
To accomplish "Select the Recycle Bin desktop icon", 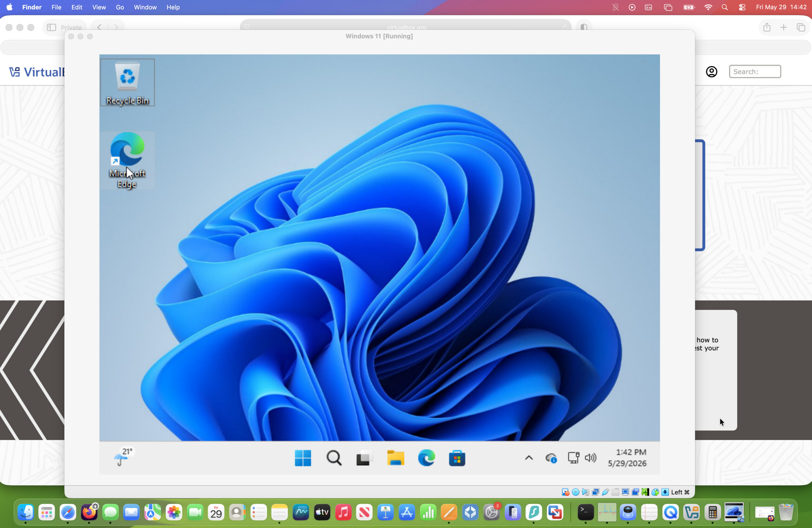I will click(x=127, y=82).
